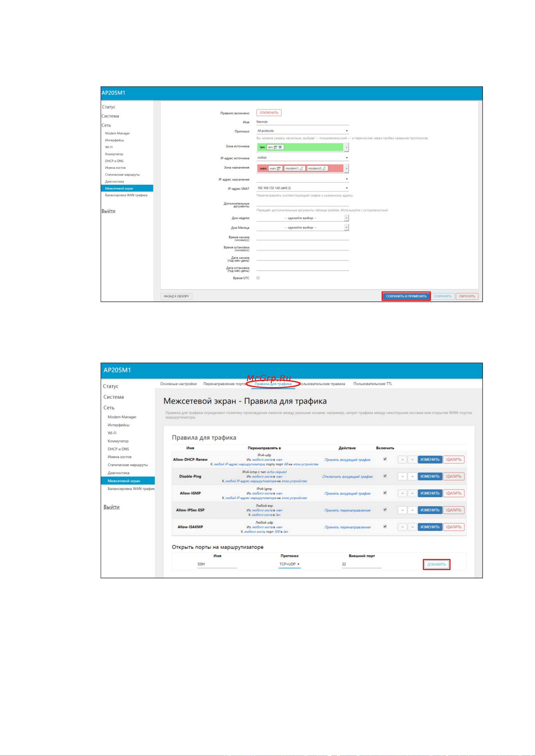Screen dimensions: 535x756
Task: Open Wi-Fi in the bottom screenshot sidebar
Action: click(x=112, y=433)
